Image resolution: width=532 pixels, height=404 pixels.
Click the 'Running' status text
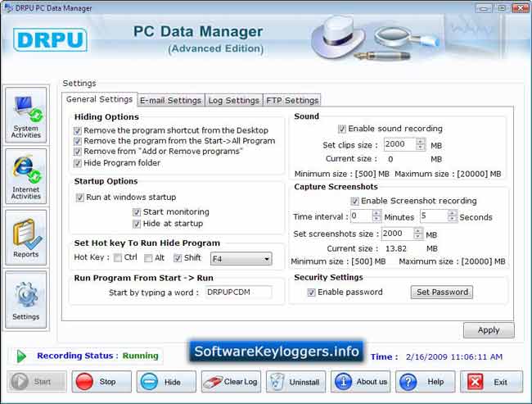tap(141, 356)
